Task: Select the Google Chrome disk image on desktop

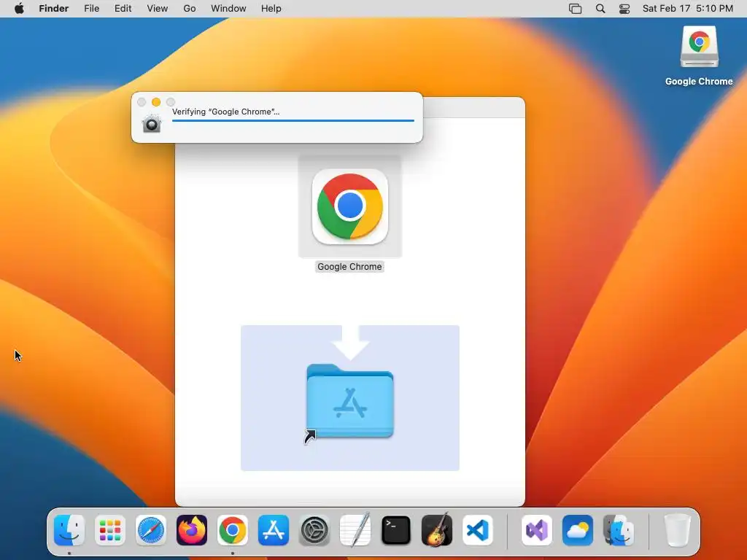Action: [699, 47]
